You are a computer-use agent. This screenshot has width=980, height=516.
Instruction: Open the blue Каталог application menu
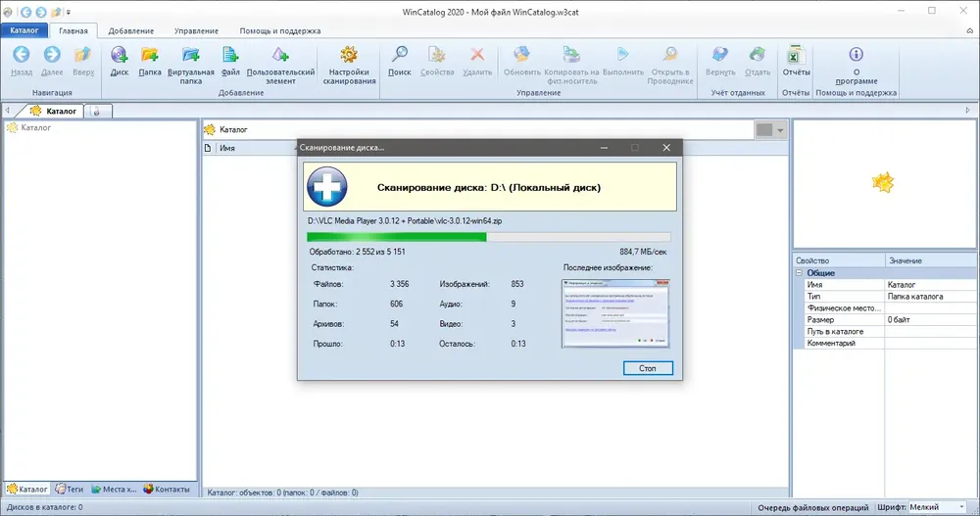(x=24, y=30)
